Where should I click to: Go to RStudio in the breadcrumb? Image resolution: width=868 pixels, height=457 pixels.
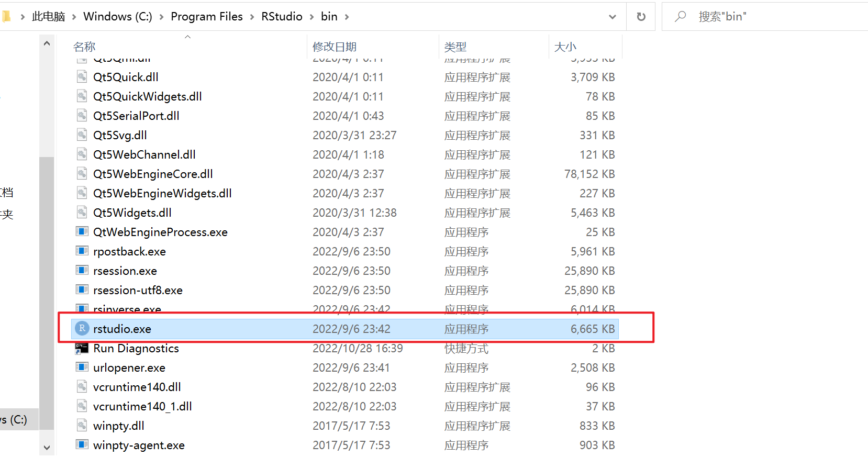tap(282, 17)
